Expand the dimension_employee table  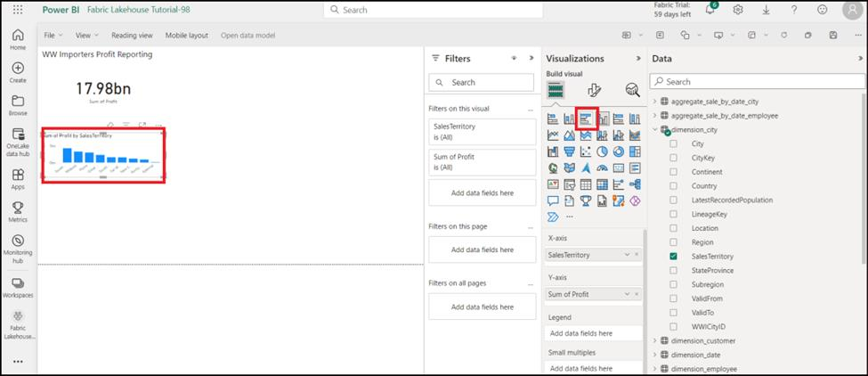[x=655, y=369]
